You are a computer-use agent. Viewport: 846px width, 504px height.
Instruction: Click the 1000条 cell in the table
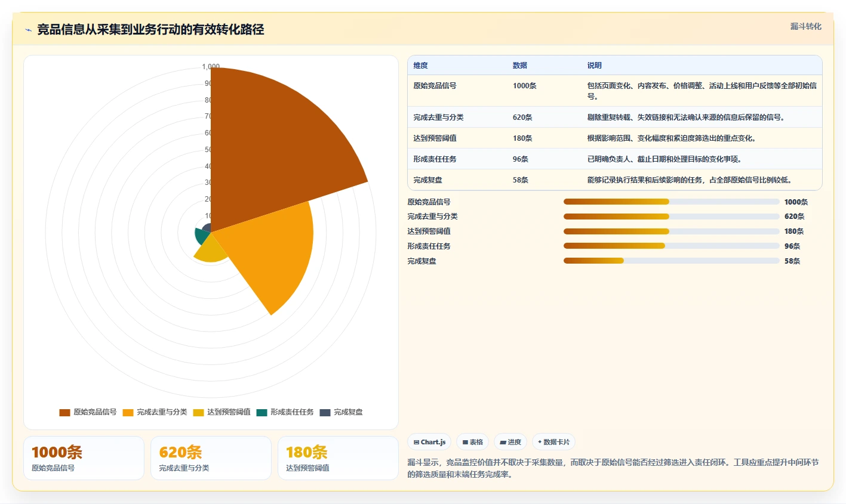click(525, 86)
